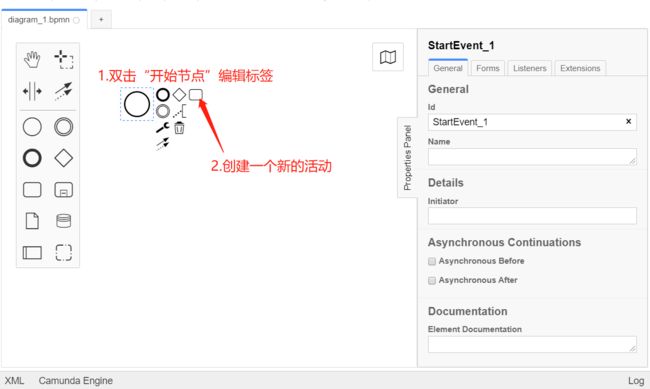The image size is (650, 389).
Task: Clear the Id field with X
Action: tap(628, 122)
